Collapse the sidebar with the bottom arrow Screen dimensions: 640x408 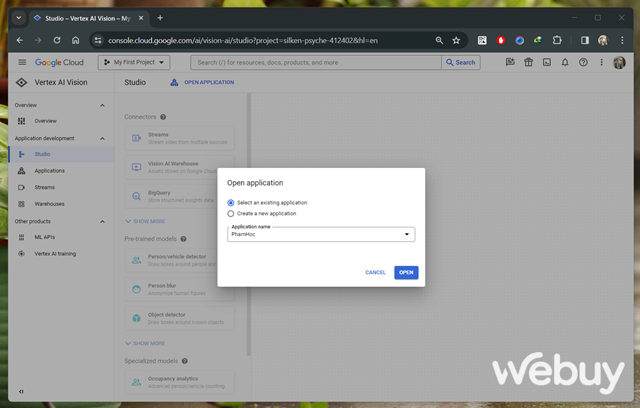[x=21, y=391]
